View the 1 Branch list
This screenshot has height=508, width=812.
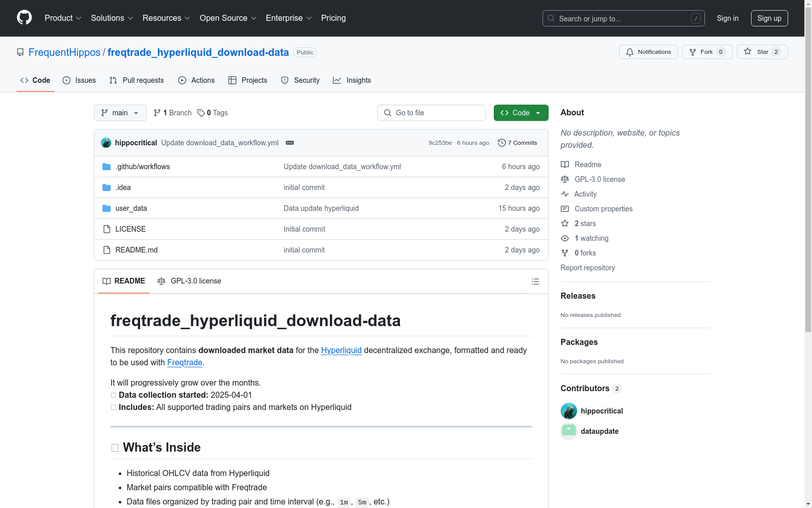(173, 113)
